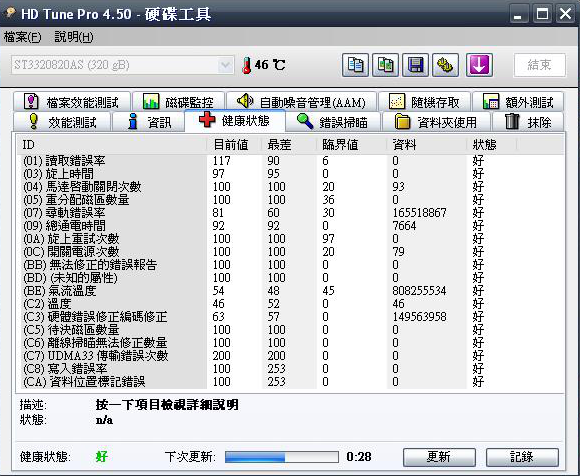Click the floppy disk save icon
Image resolution: width=580 pixels, height=476 pixels.
[415, 65]
